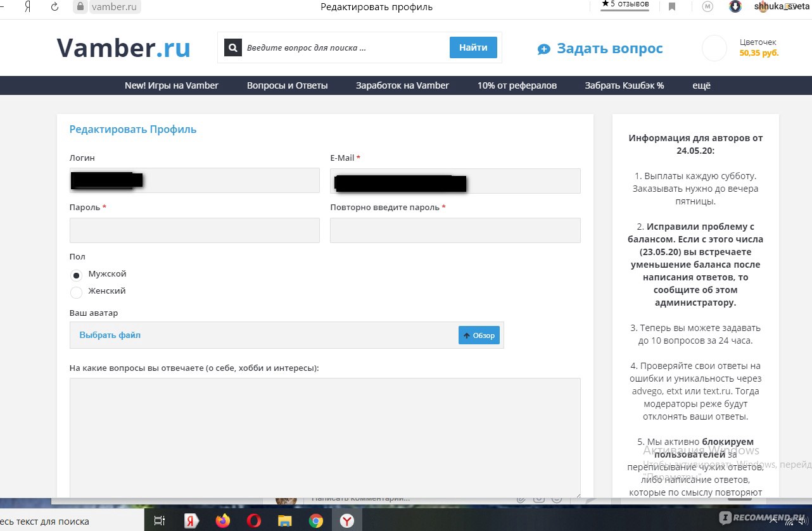Click the Пароль input field
Image resolution: width=812 pixels, height=531 pixels.
point(194,230)
